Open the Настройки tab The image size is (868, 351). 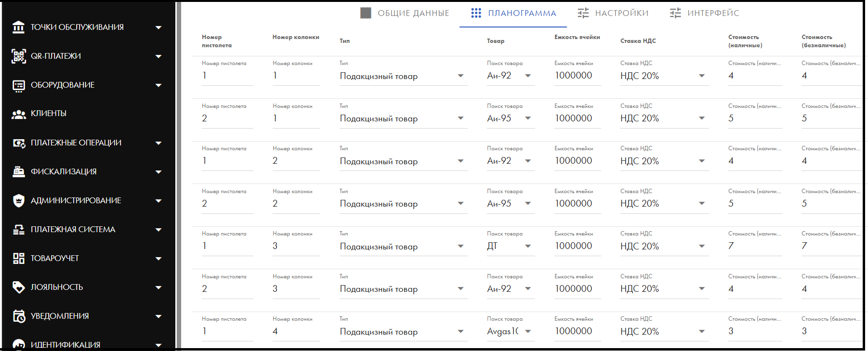[613, 13]
